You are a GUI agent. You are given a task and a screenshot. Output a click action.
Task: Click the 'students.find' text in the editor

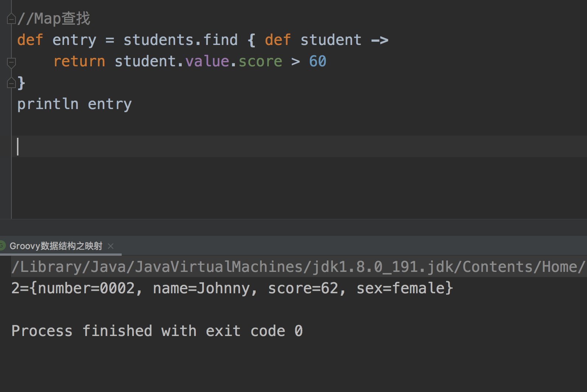pyautogui.click(x=181, y=40)
